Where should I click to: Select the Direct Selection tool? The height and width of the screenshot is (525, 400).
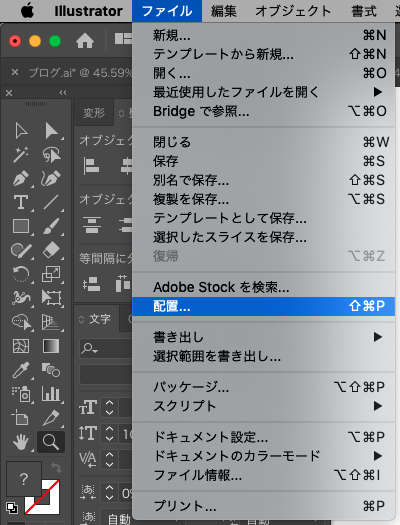(x=51, y=131)
